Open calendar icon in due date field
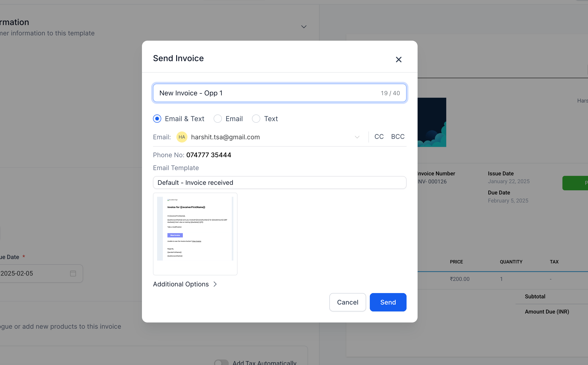 (x=73, y=273)
